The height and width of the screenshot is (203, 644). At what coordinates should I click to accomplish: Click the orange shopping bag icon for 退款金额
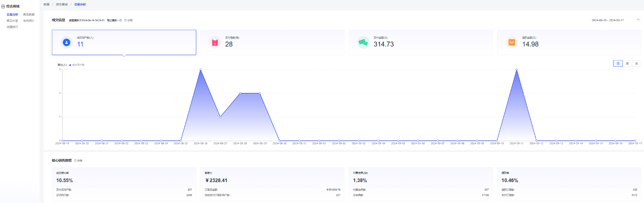(x=511, y=43)
